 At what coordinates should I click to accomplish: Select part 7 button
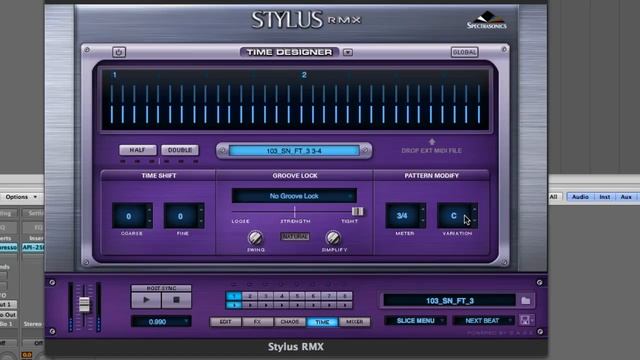pos(329,296)
